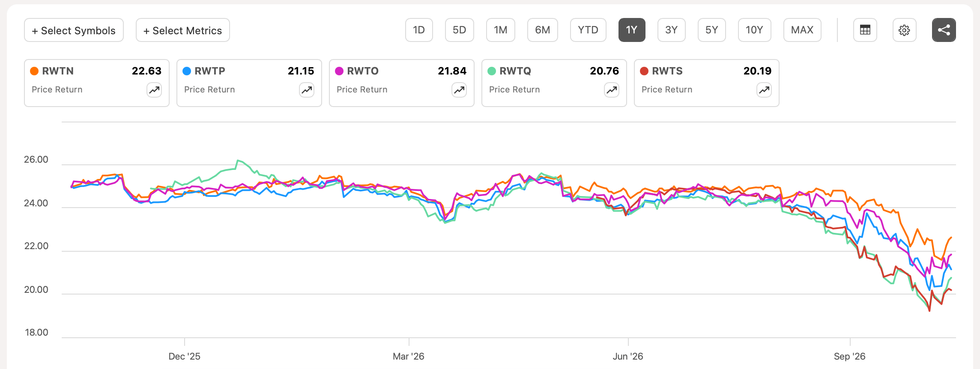Open the data table view icon
The height and width of the screenshot is (369, 980).
point(865,30)
